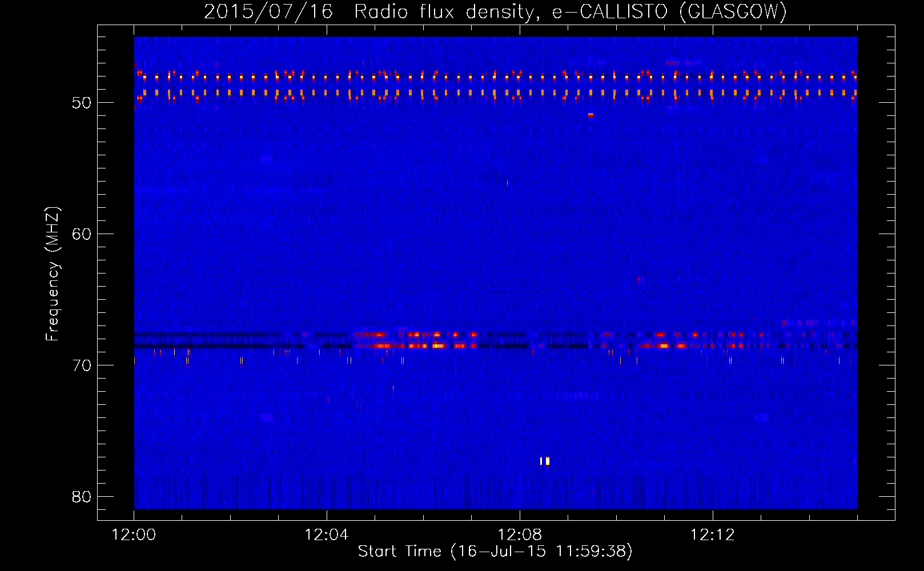Click the '12:04' time tick label
This screenshot has height=571, width=924.
pos(327,535)
